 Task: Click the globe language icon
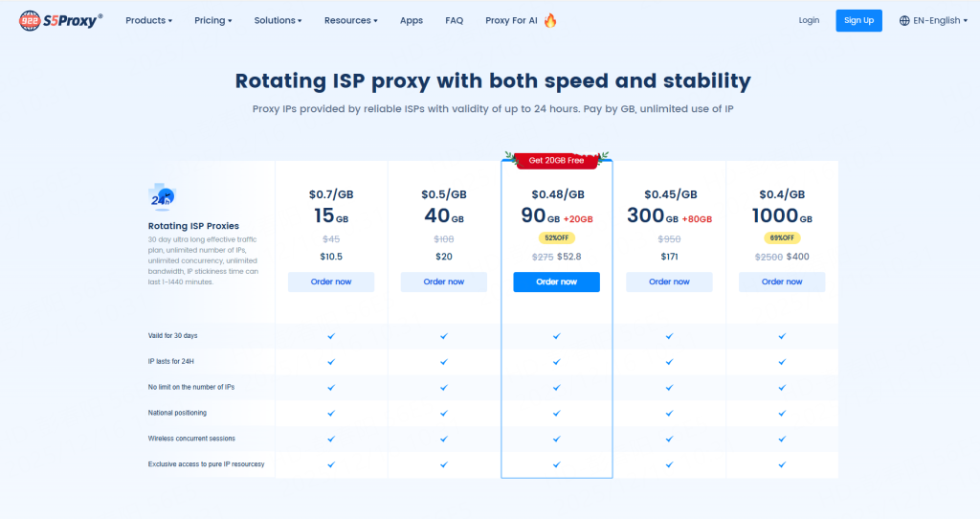click(x=904, y=20)
